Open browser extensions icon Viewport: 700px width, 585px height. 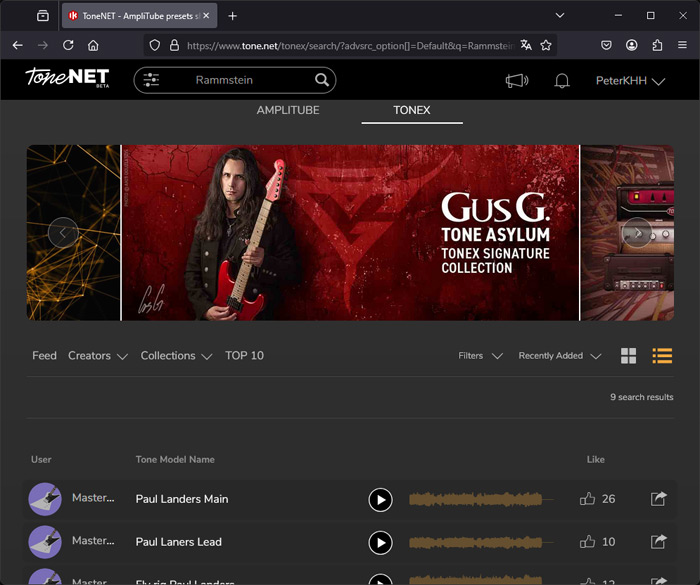pyautogui.click(x=657, y=45)
